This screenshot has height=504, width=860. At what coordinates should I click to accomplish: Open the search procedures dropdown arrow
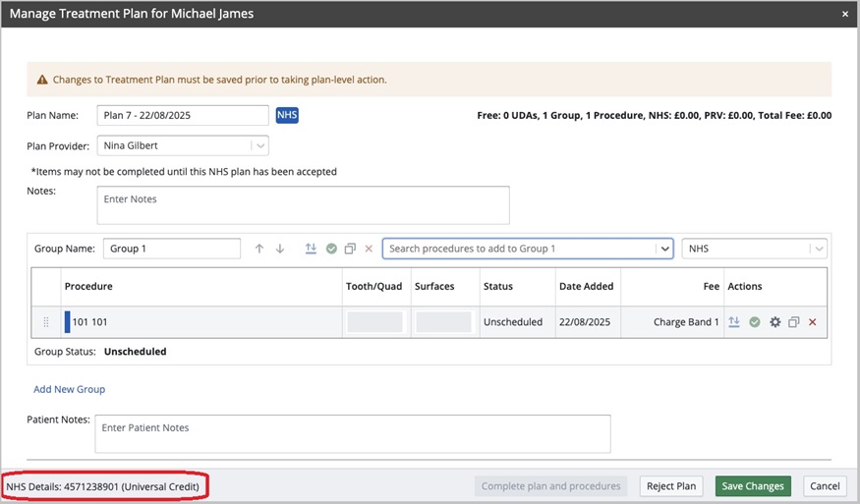(663, 249)
